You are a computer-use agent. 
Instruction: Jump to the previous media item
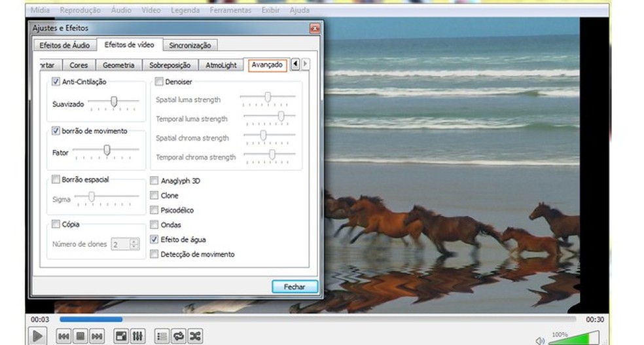(63, 336)
